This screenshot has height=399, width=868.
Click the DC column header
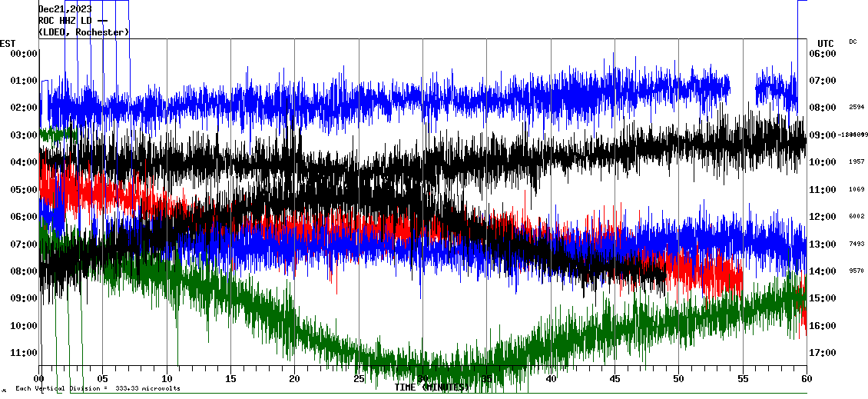[853, 42]
